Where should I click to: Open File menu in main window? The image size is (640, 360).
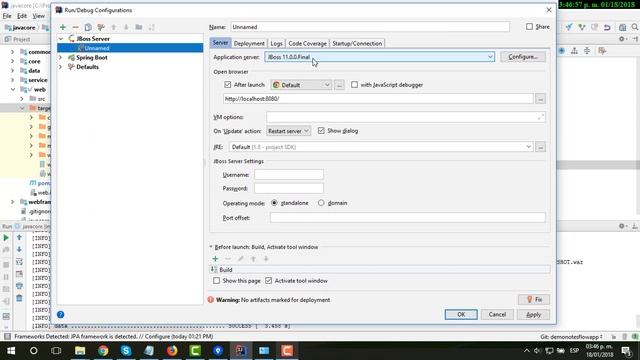(x=7, y=16)
